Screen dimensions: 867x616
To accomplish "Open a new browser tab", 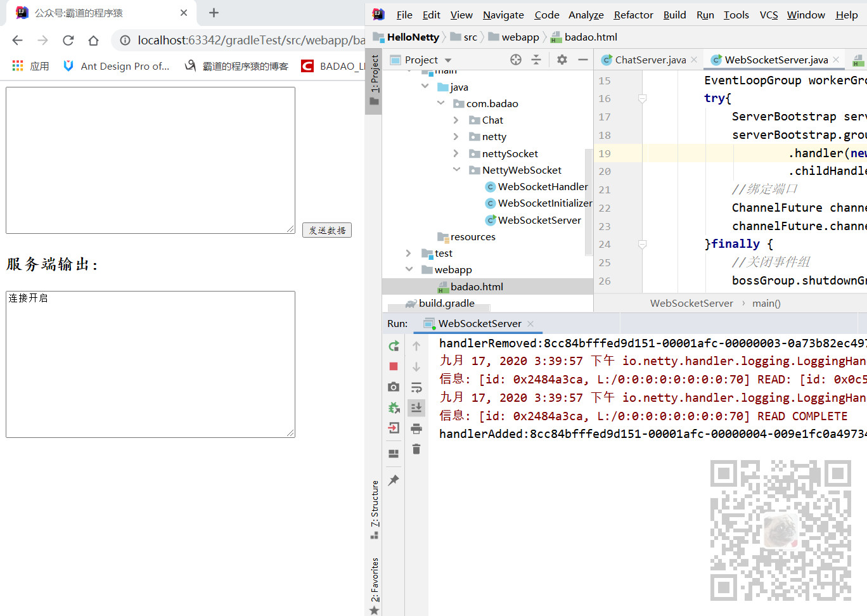I will pyautogui.click(x=214, y=13).
